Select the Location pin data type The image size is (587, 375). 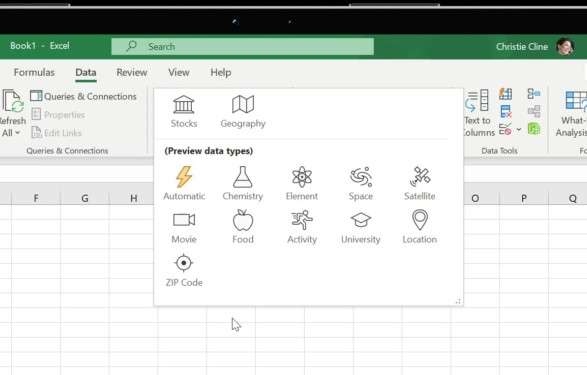click(420, 227)
